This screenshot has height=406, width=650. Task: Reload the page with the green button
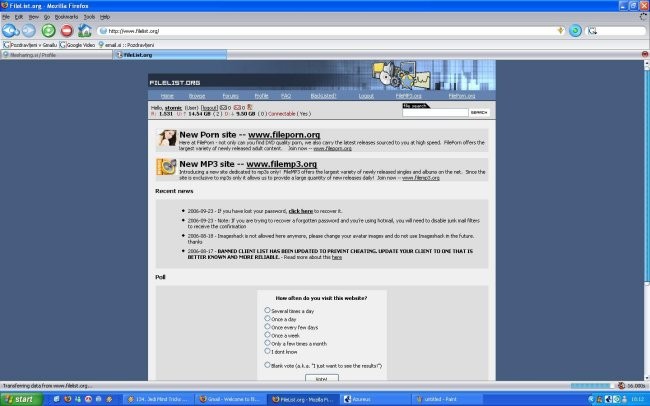[x=49, y=31]
